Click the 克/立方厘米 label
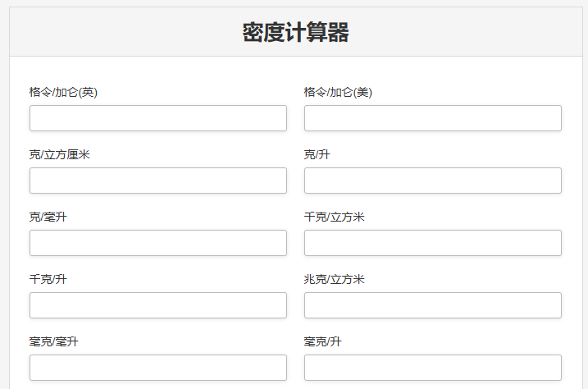The height and width of the screenshot is (389, 588). pyautogui.click(x=60, y=154)
